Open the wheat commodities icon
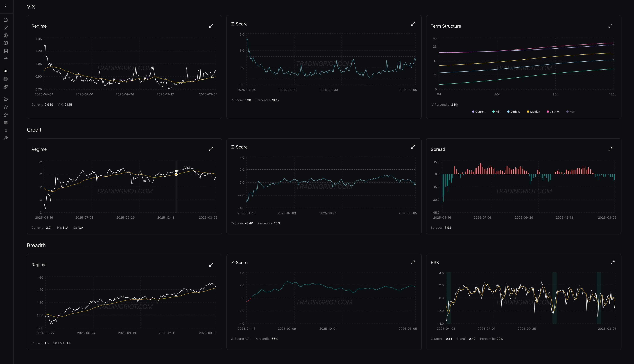 point(5,87)
